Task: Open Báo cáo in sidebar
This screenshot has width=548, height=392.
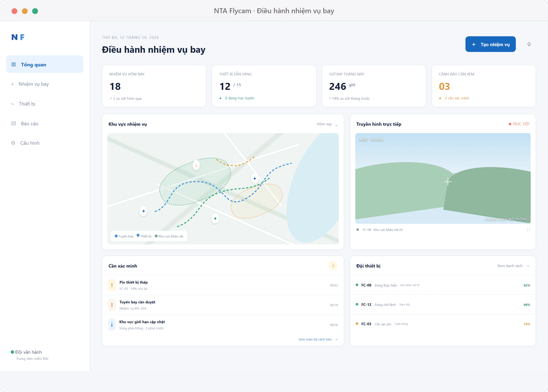Action: [45, 123]
